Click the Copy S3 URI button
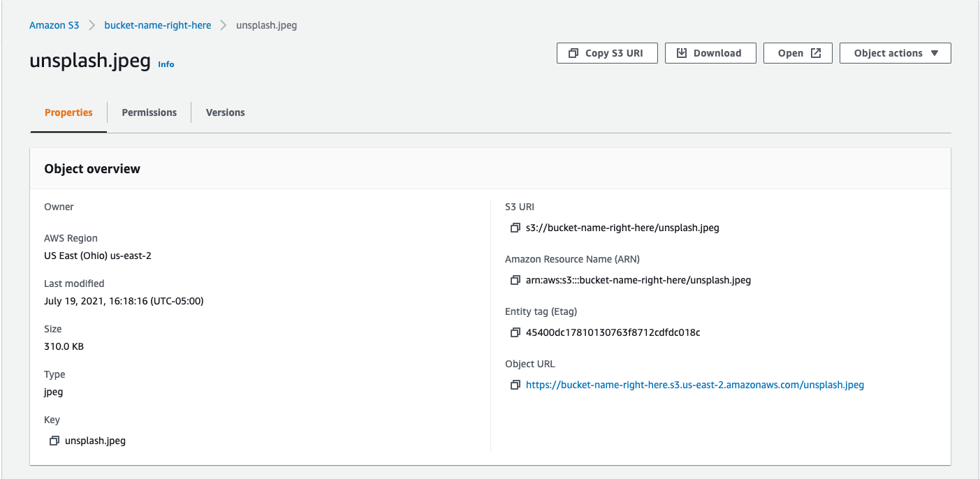Viewport: 980px width, 479px height. click(x=607, y=53)
